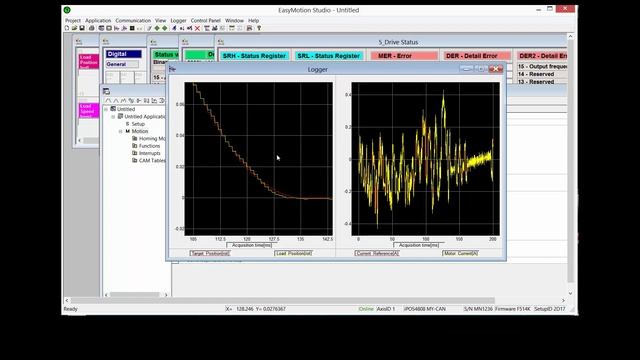Image resolution: width=640 pixels, height=360 pixels.
Task: Click the CAM Tables folder icon
Action: (x=135, y=160)
